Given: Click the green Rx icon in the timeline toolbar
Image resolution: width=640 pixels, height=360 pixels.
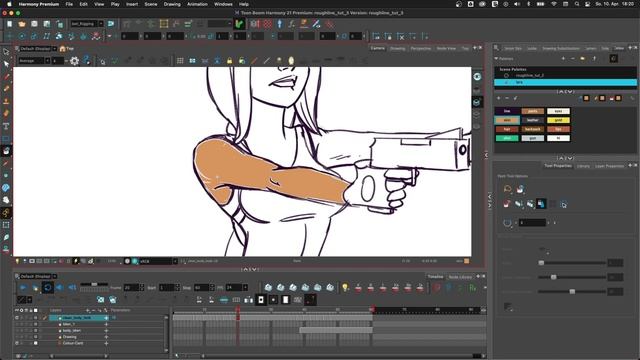Looking at the screenshot, I should coord(473,288).
